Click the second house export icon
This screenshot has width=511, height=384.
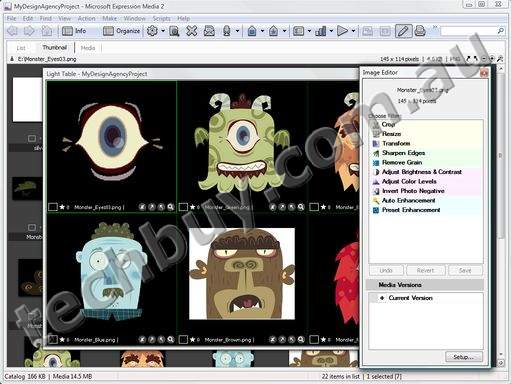(274, 31)
